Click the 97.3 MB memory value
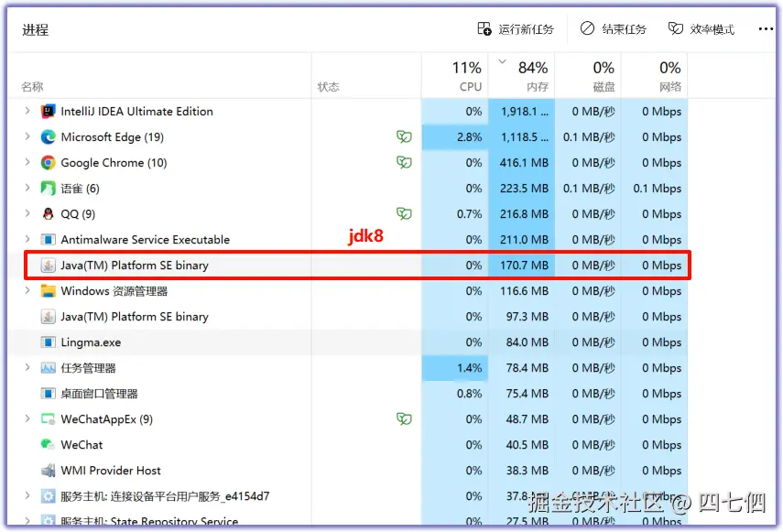Screen dimensions: 783x532 tap(527, 317)
